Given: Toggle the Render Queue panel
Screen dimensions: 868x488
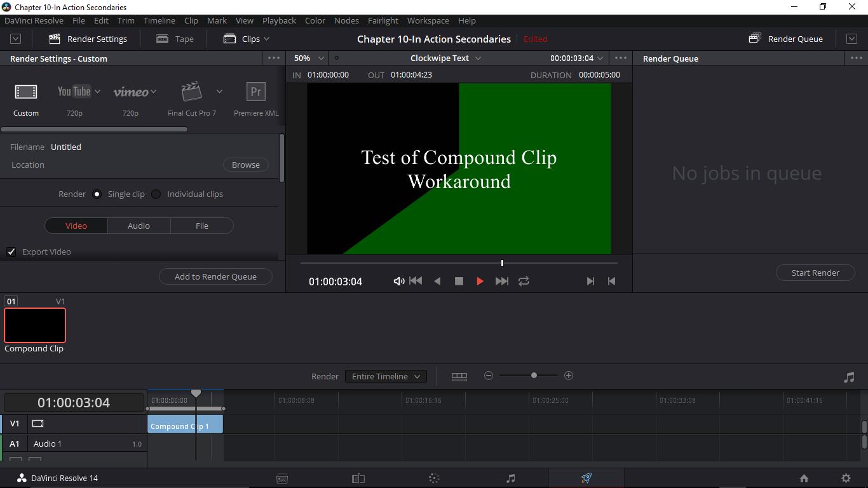Looking at the screenshot, I should tap(785, 39).
